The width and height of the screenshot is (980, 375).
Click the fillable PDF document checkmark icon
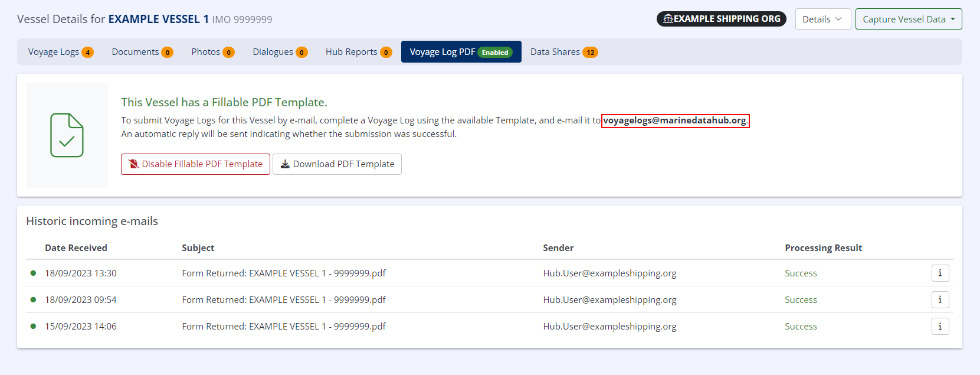click(67, 135)
